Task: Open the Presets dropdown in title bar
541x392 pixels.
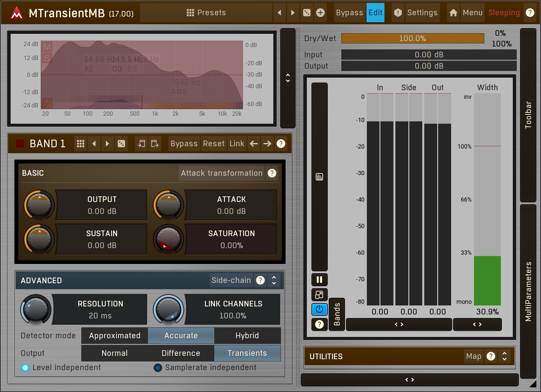Action: (206, 13)
